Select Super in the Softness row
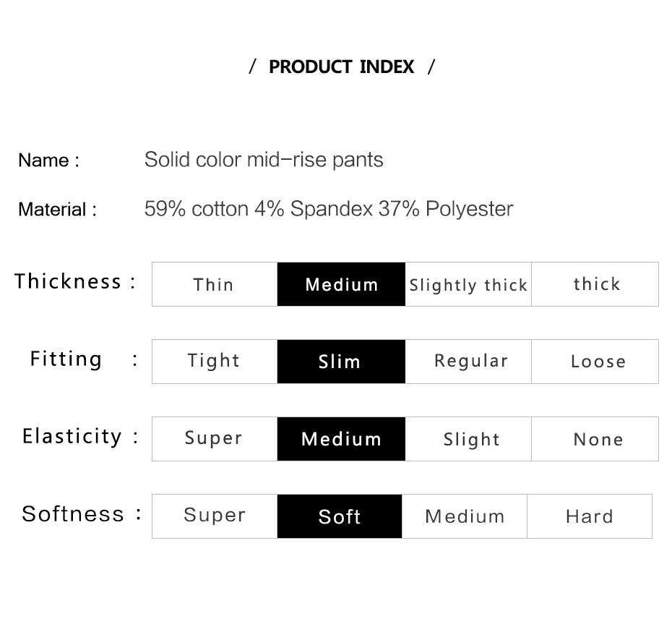This screenshot has width=672, height=619. tap(215, 516)
